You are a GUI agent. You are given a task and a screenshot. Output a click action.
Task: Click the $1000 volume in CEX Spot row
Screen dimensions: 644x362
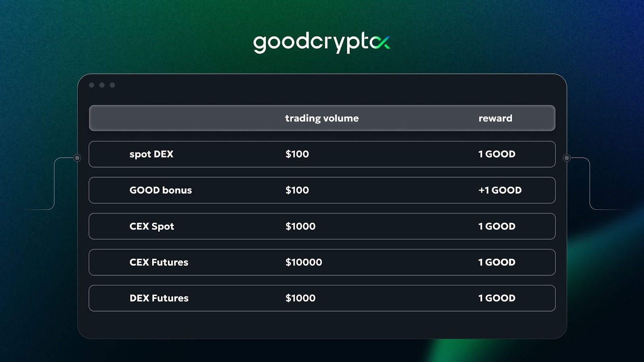coord(300,226)
